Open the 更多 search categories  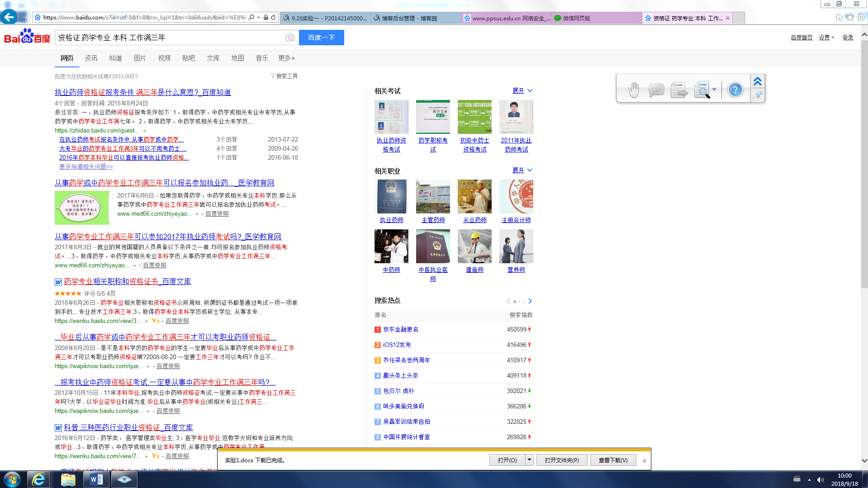coord(286,58)
